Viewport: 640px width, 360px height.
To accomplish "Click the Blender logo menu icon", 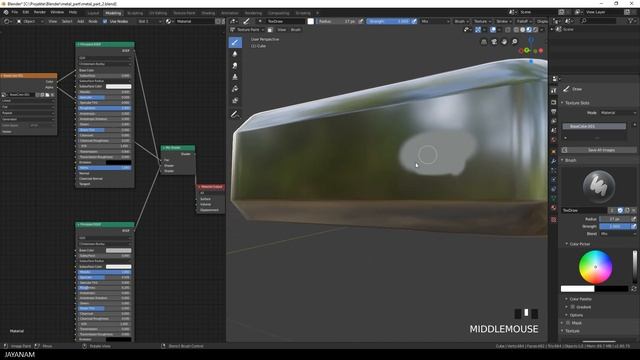I will (x=6, y=12).
